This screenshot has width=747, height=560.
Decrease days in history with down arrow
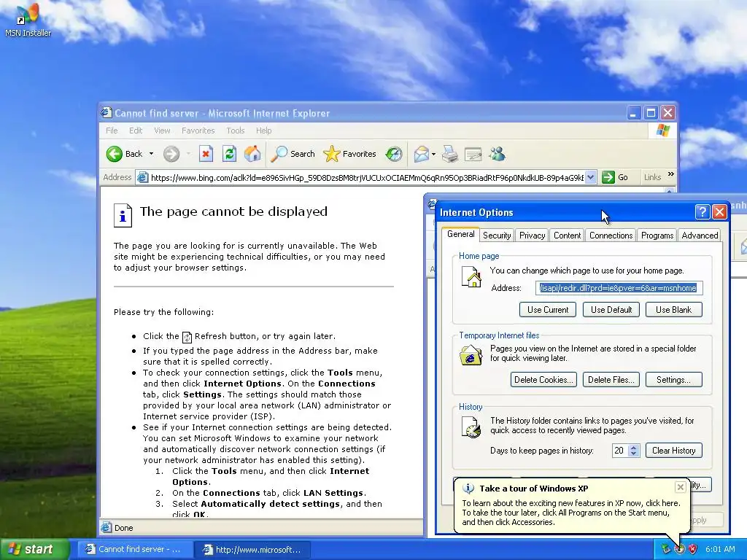coord(634,454)
